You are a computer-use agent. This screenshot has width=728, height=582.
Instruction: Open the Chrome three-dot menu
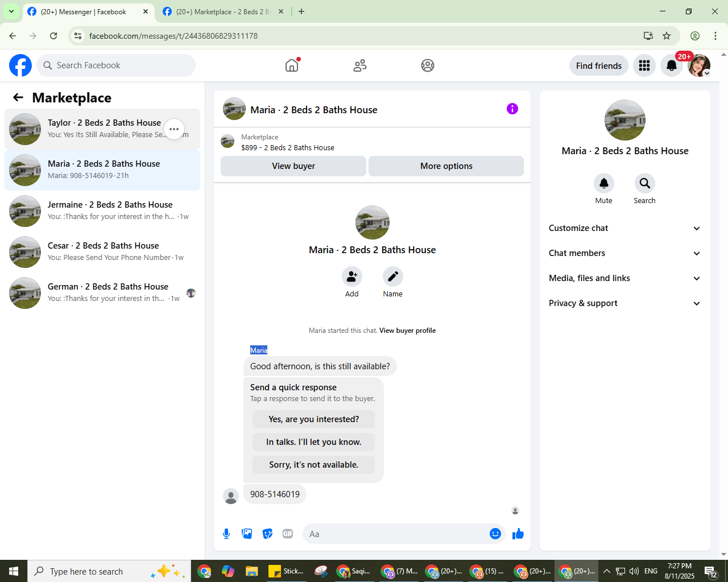(x=715, y=36)
